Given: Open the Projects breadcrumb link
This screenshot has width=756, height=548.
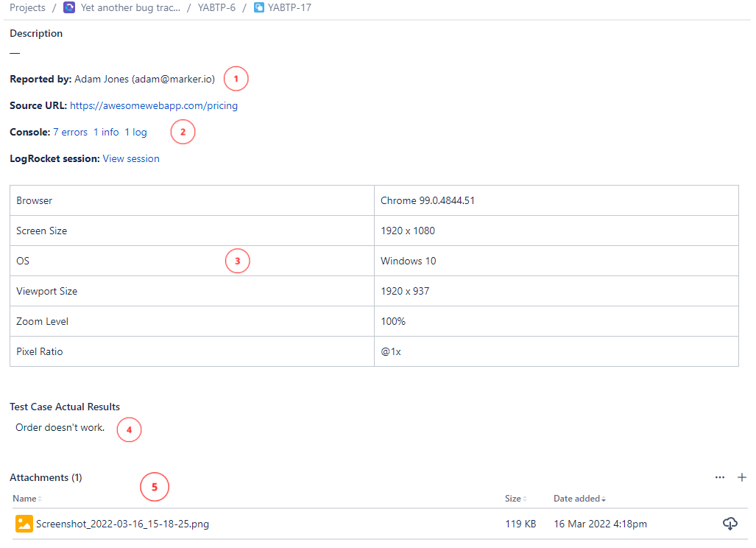Looking at the screenshot, I should [27, 7].
